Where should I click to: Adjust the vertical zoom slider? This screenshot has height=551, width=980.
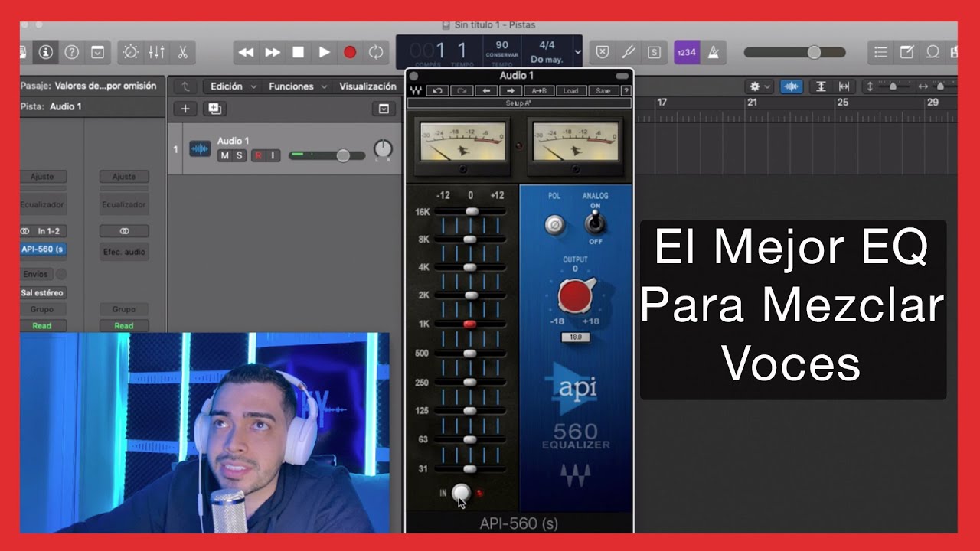tap(891, 86)
